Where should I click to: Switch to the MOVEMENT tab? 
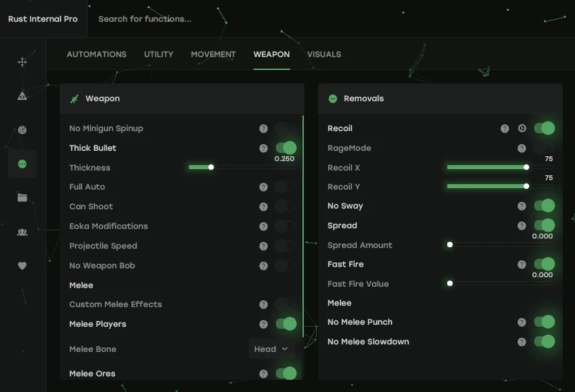(213, 54)
